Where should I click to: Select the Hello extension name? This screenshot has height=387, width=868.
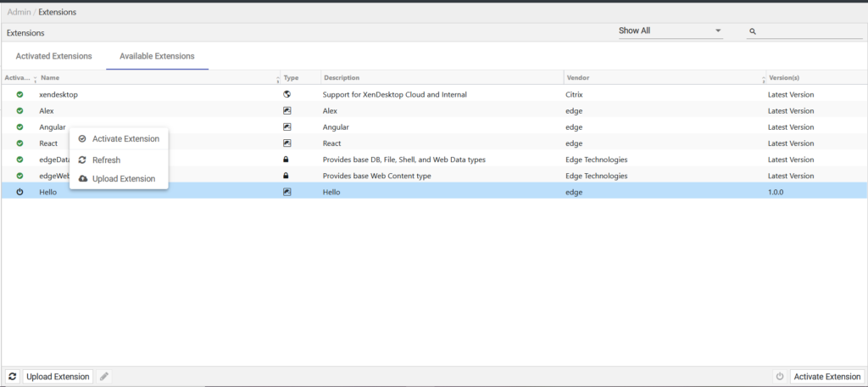tap(48, 192)
